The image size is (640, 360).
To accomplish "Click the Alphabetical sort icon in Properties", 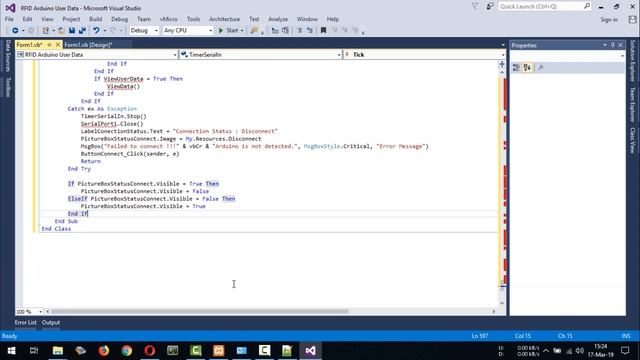I will (527, 68).
